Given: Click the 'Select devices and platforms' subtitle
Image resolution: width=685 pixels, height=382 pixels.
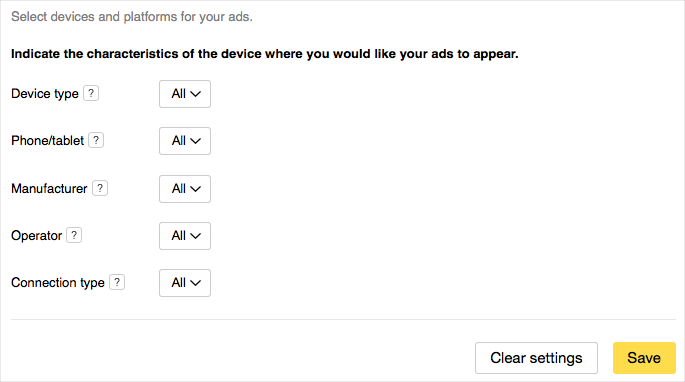Looking at the screenshot, I should pyautogui.click(x=132, y=17).
